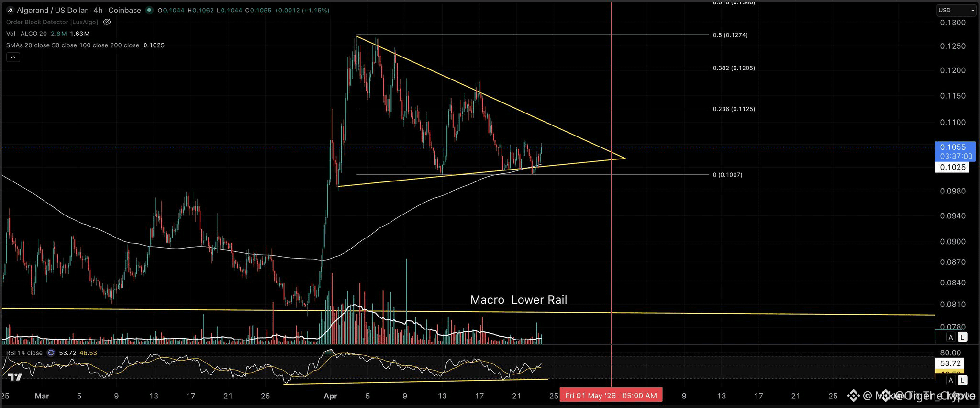This screenshot has height=408, width=980.
Task: Click the green market status dot
Action: (x=149, y=10)
